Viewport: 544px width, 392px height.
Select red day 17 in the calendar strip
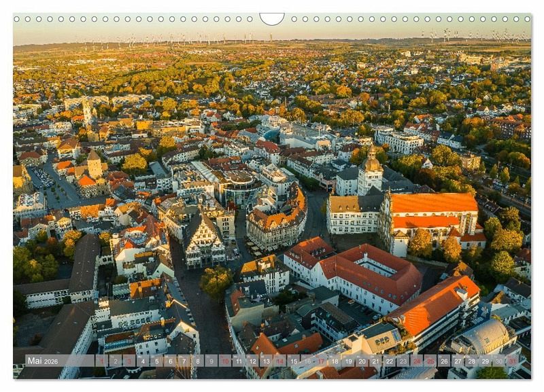pyautogui.click(x=321, y=361)
